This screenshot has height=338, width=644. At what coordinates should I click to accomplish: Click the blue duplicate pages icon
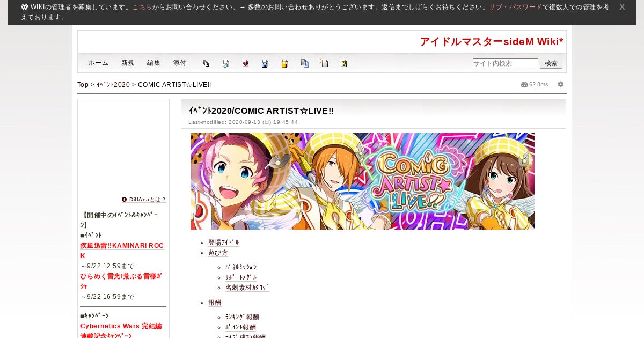304,63
